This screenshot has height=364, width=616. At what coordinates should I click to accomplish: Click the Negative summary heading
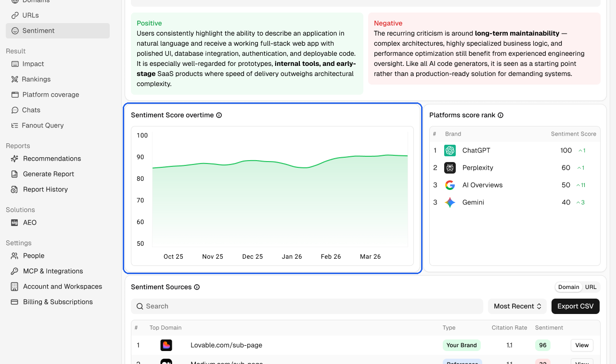tap(388, 23)
